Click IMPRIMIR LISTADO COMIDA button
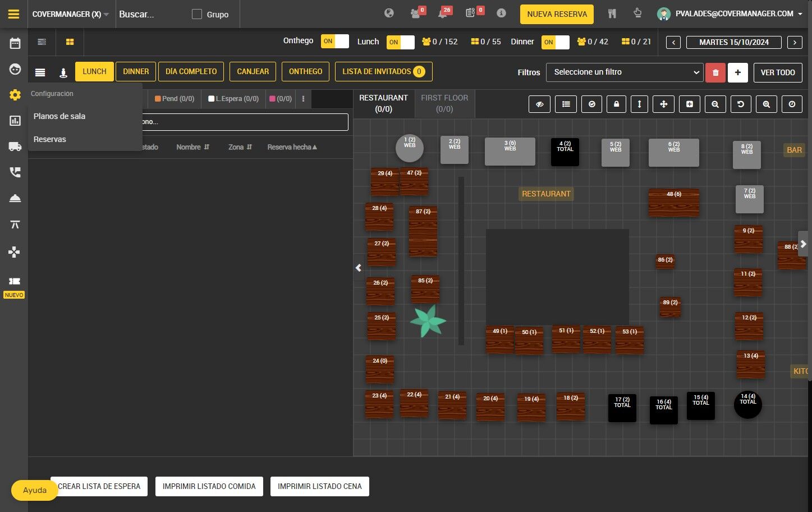The height and width of the screenshot is (512, 812). [209, 486]
